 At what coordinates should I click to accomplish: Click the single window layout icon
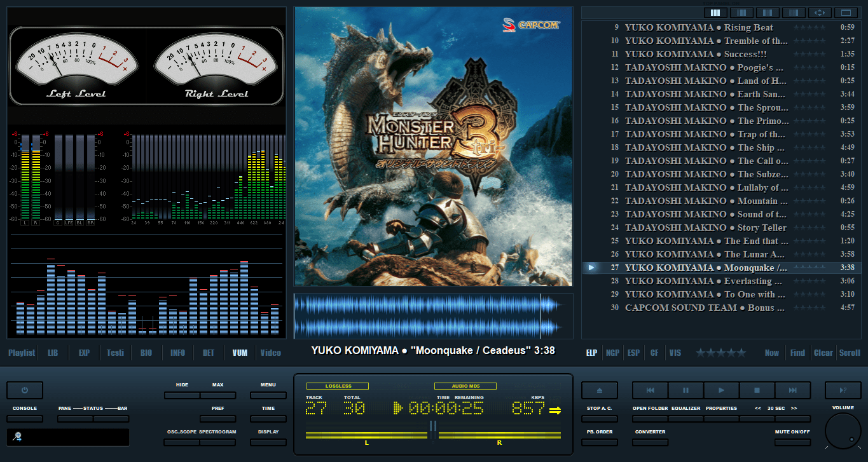pos(846,12)
